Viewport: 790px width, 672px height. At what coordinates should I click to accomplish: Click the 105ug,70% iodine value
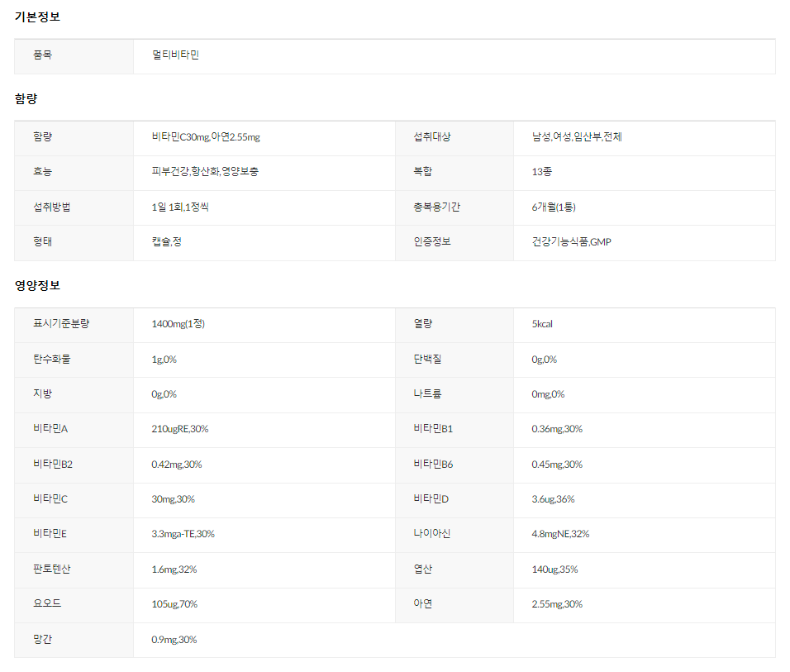pos(174,604)
